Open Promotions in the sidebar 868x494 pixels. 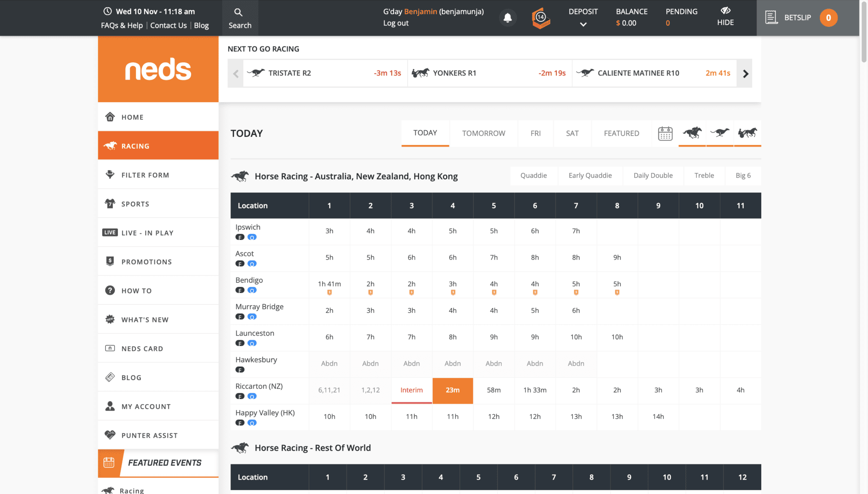tap(158, 262)
